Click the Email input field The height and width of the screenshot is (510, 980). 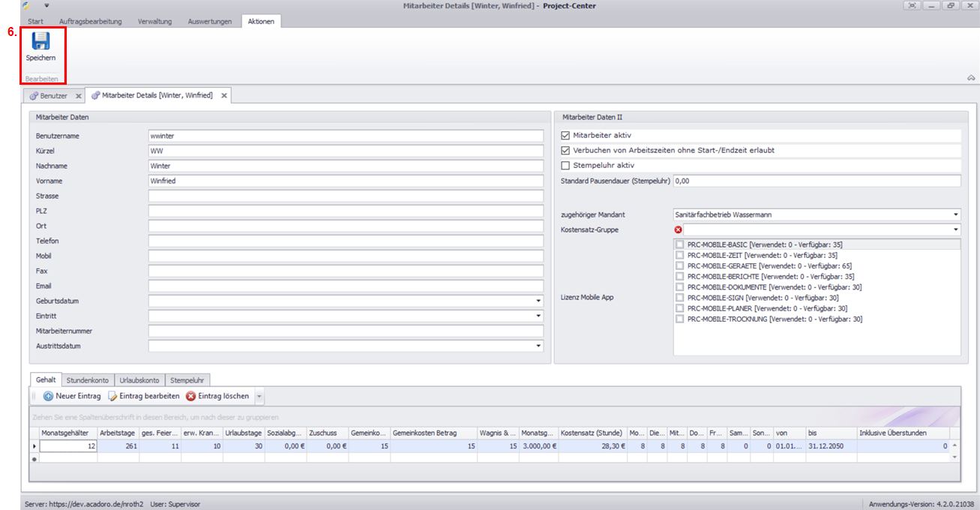point(345,286)
